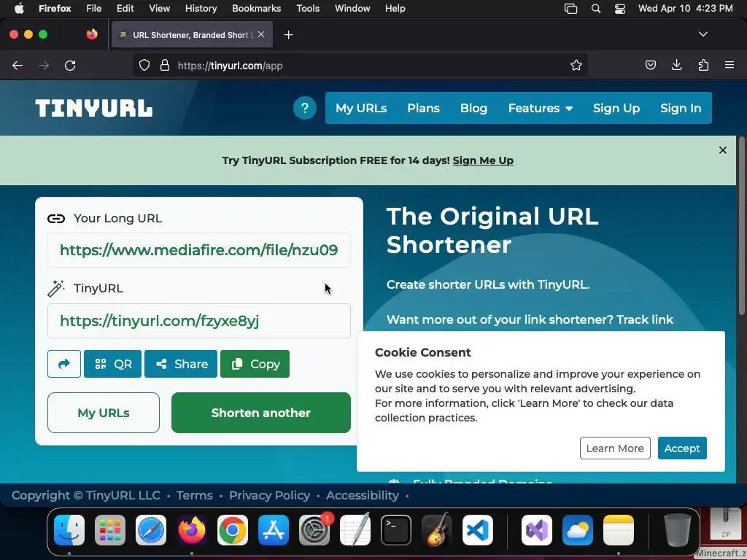Screen dimensions: 747x560
Task: Open App Store from the dock
Action: [x=274, y=530]
